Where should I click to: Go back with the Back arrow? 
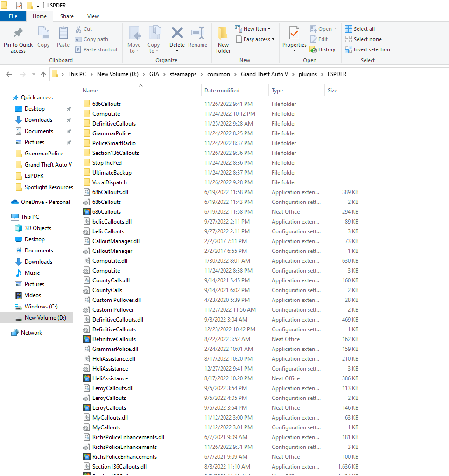click(9, 74)
